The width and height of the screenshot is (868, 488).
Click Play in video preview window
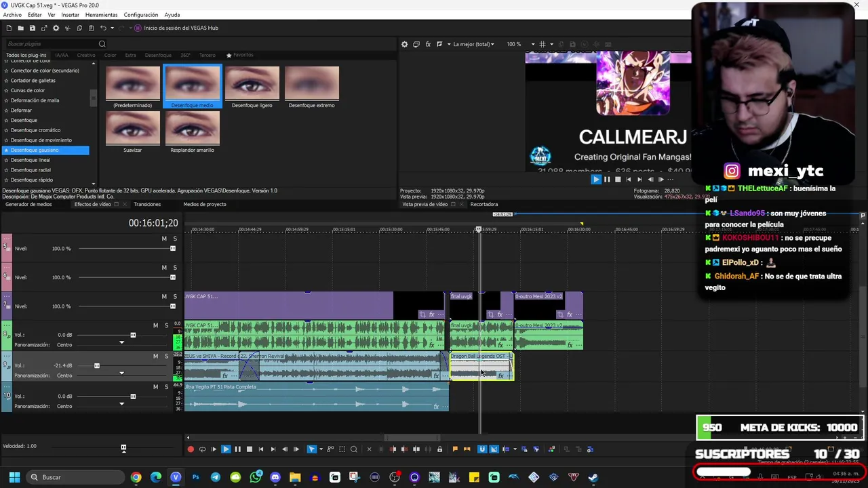596,180
